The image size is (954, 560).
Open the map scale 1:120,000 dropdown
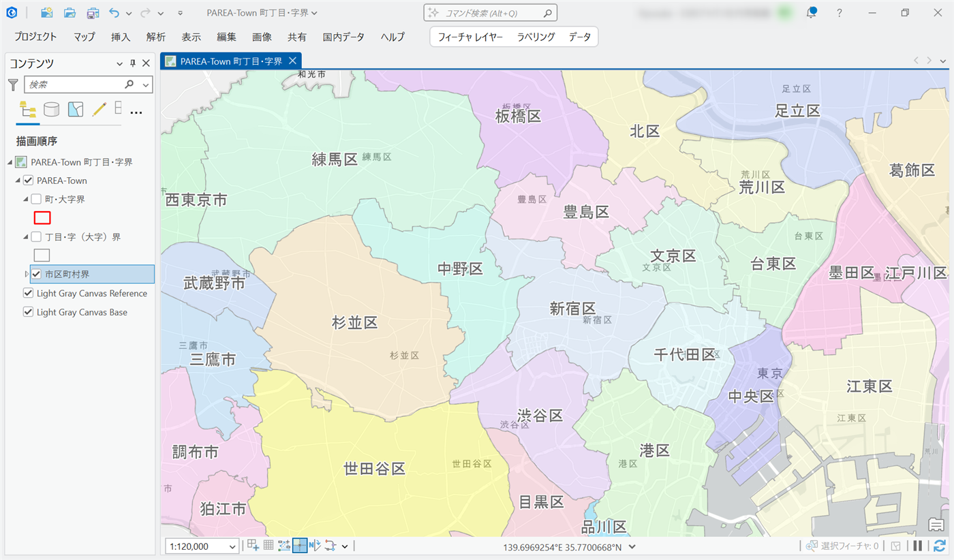point(233,546)
